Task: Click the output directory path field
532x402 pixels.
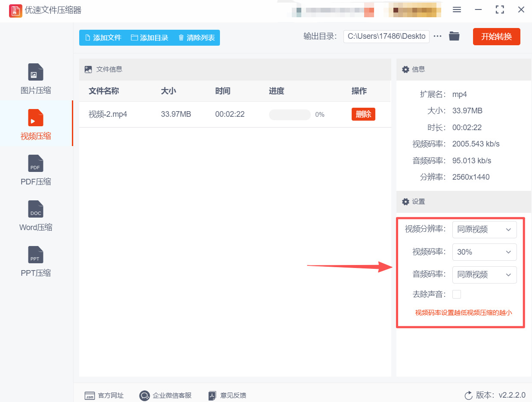Action: [386, 36]
